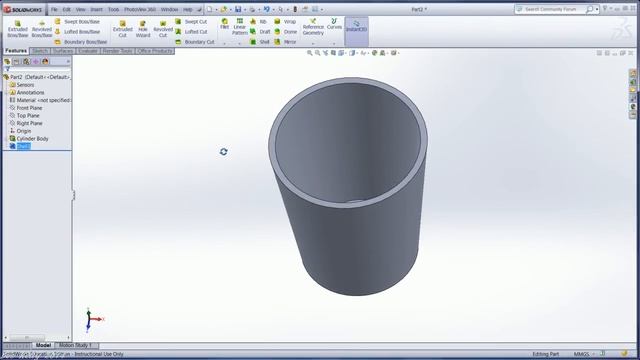Open the Window menu
Viewport: 640px width, 360px height.
[169, 9]
